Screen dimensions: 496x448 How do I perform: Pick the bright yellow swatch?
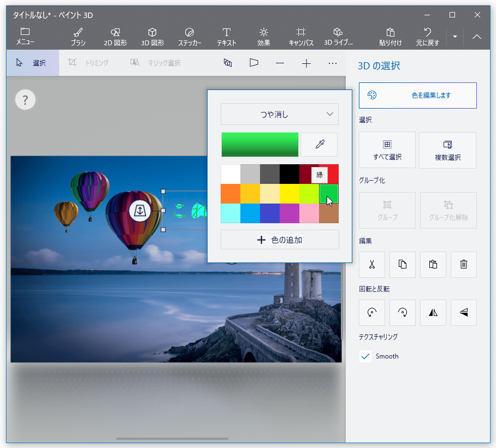point(290,194)
